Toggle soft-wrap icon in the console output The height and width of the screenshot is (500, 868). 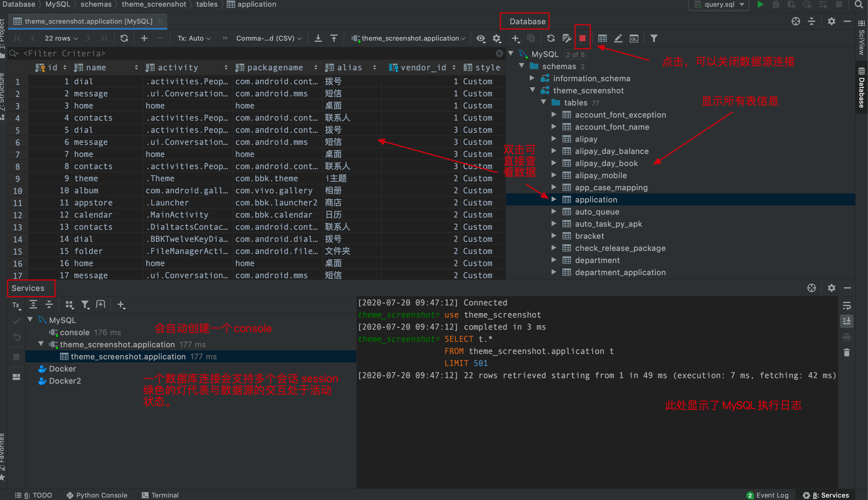[847, 305]
